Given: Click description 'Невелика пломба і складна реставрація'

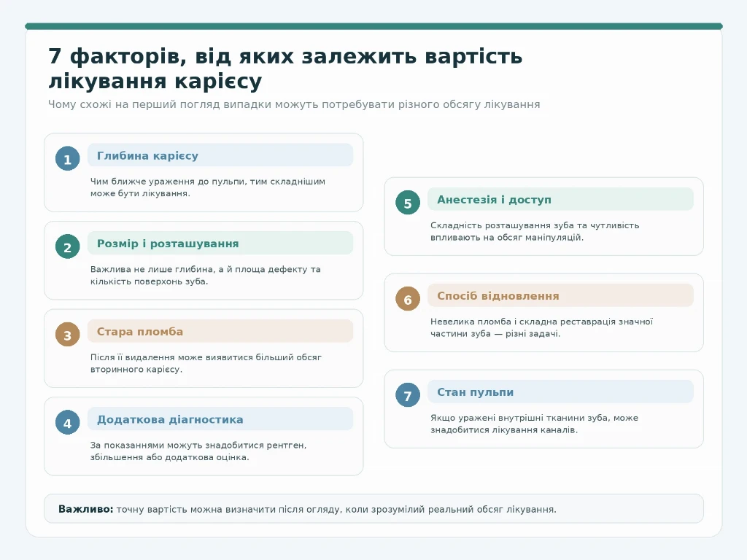Looking at the screenshot, I should pyautogui.click(x=542, y=327).
